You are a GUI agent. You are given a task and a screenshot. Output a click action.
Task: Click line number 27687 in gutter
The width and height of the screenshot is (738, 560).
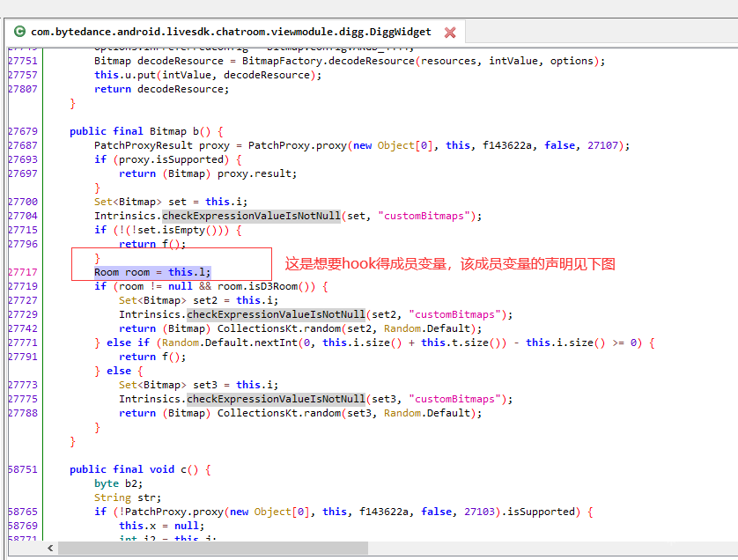coord(23,146)
